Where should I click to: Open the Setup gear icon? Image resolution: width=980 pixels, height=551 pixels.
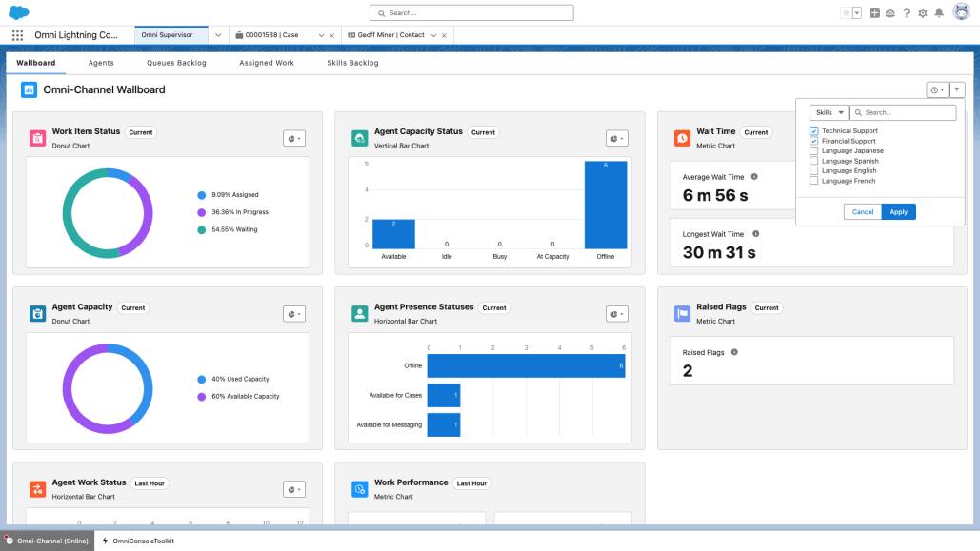(923, 12)
